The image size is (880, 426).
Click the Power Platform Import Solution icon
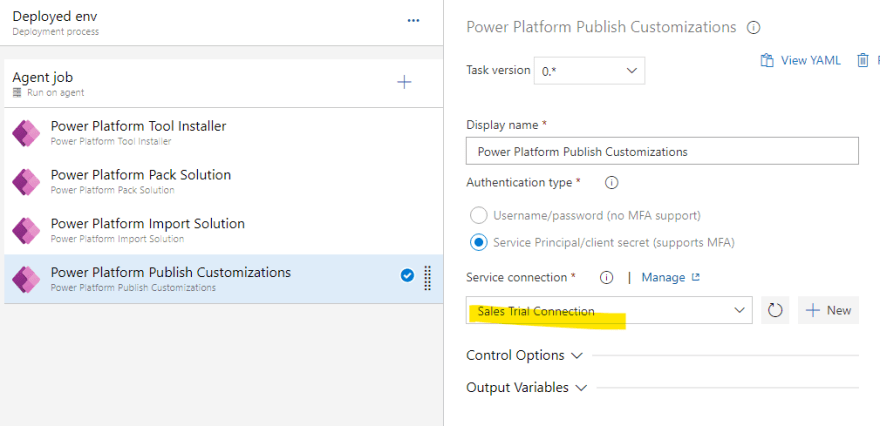click(x=26, y=231)
